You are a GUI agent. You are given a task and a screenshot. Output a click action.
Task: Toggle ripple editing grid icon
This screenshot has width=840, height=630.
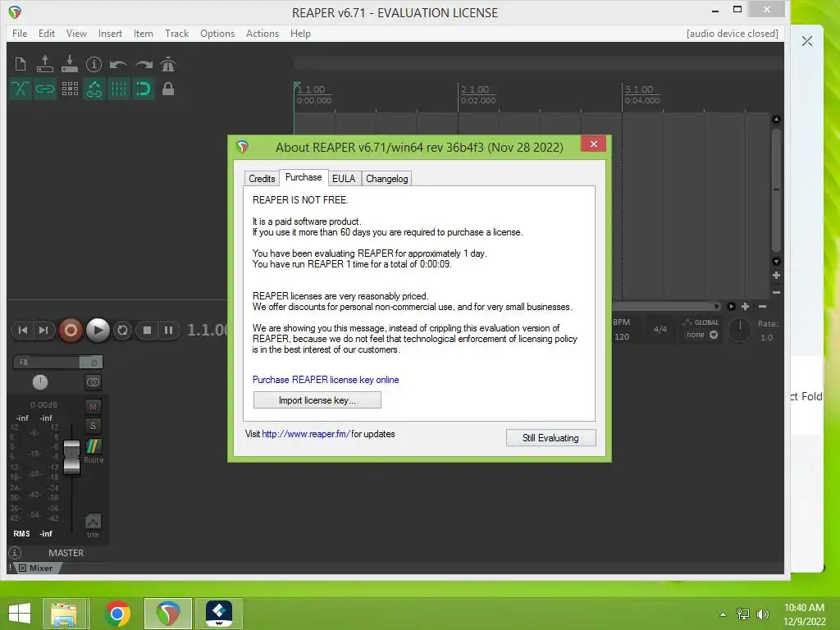70,89
